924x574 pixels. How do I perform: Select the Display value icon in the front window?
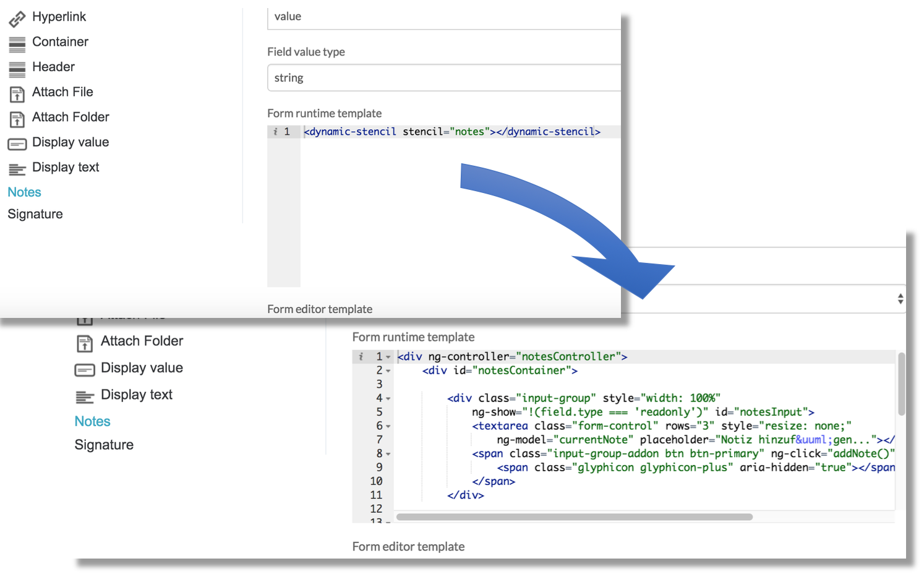(17, 144)
